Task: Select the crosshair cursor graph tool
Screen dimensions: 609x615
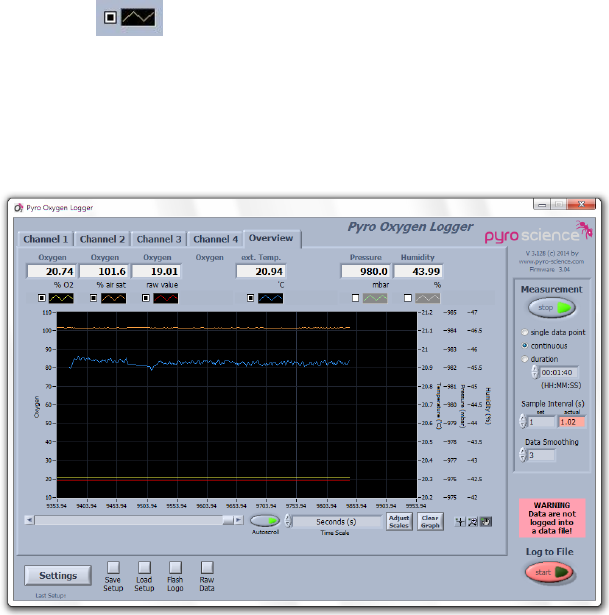Action: [460, 522]
